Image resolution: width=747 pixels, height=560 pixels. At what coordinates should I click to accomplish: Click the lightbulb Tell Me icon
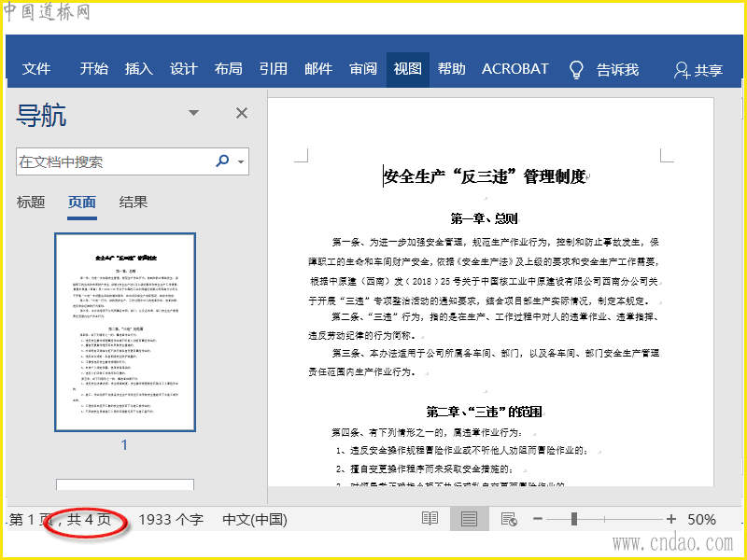click(x=576, y=70)
